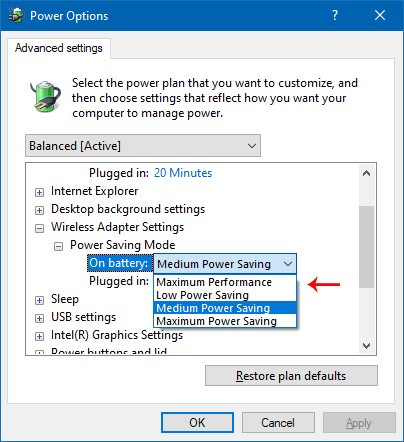Collapse the Wireless Adapter Settings node

pyautogui.click(x=39, y=228)
